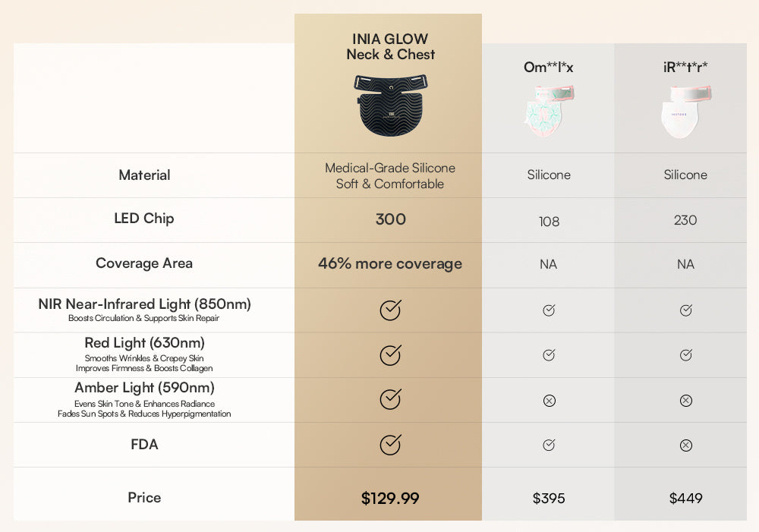
Task: Click the iR**t*r* white mask image
Action: (685, 112)
